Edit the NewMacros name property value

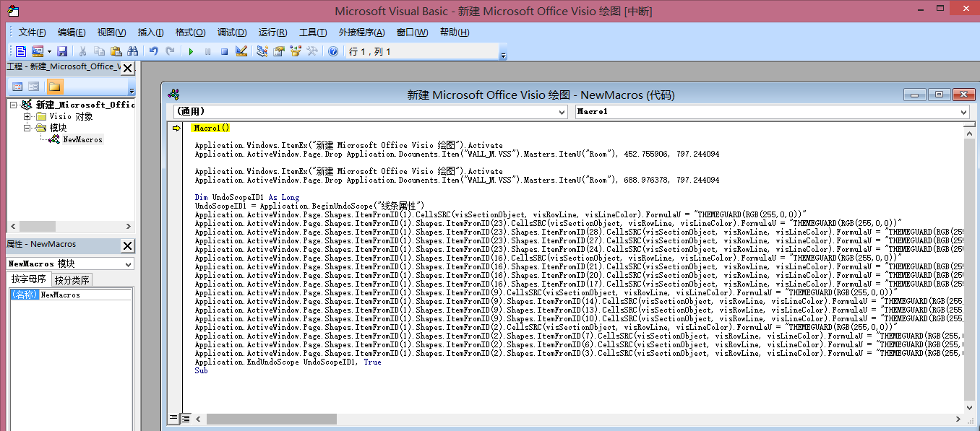pos(85,295)
